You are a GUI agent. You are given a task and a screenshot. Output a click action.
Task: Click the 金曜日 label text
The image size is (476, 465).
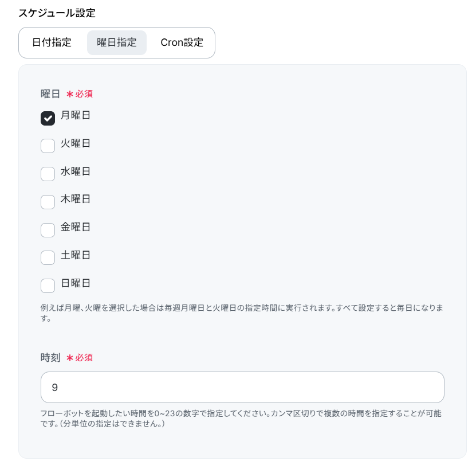75,226
